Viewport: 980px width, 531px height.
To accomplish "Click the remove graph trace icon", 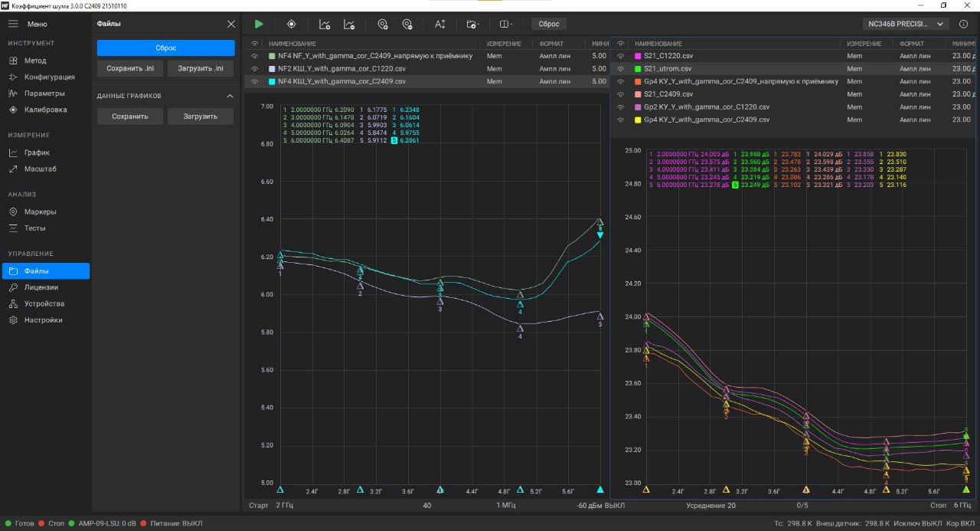I will click(349, 24).
